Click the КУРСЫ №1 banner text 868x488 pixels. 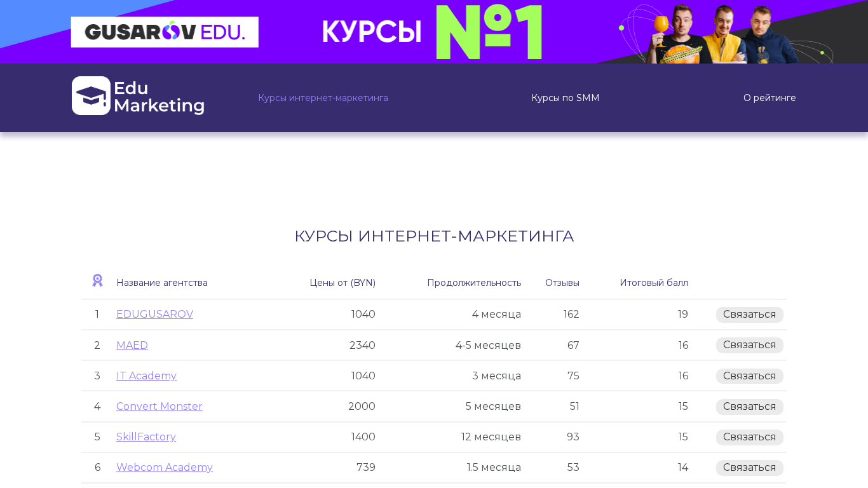coord(432,32)
